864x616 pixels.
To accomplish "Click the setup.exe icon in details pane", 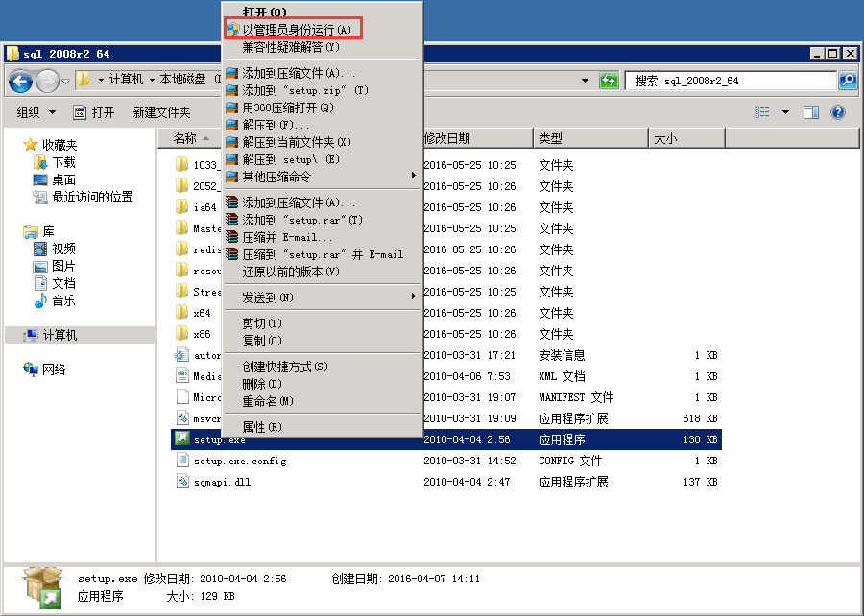I will [x=43, y=588].
